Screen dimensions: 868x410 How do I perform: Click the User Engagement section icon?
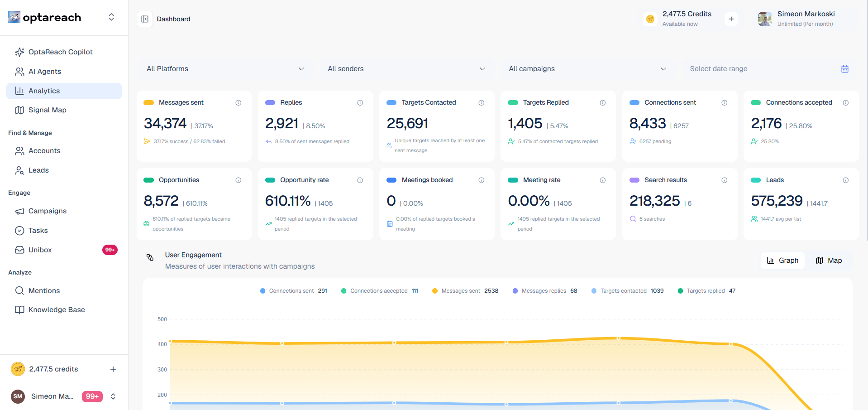pos(150,257)
